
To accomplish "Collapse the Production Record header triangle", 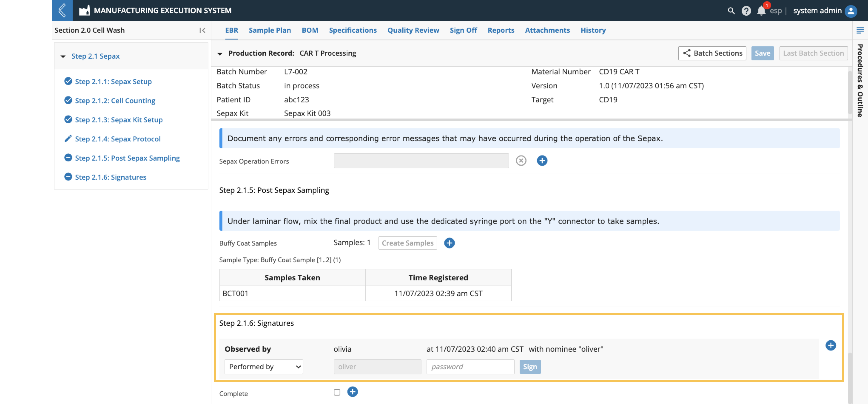I will pos(220,54).
